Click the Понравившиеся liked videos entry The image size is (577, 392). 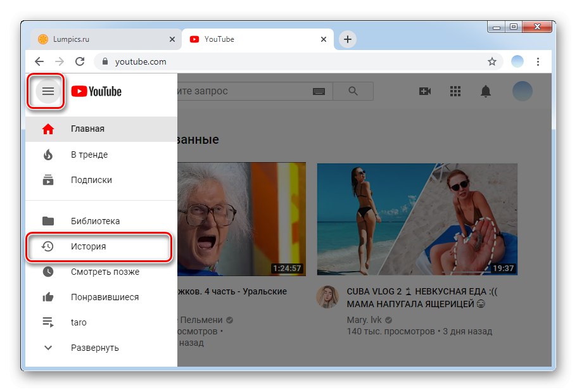[48, 296]
